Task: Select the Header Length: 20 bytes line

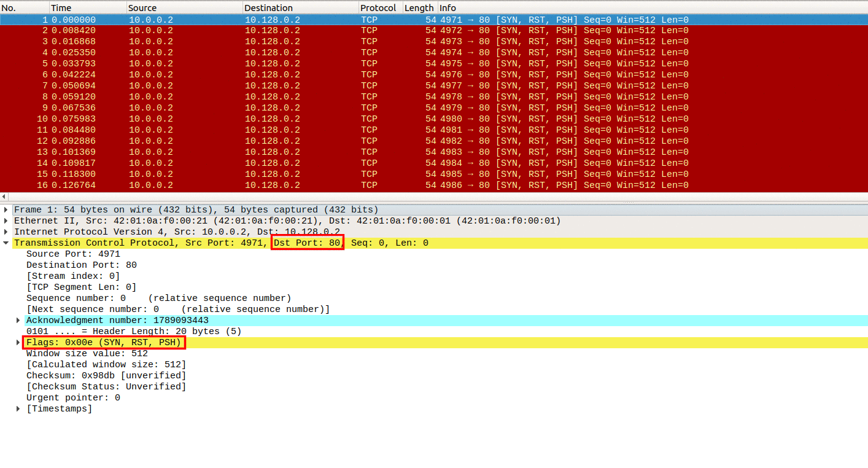Action: point(134,332)
